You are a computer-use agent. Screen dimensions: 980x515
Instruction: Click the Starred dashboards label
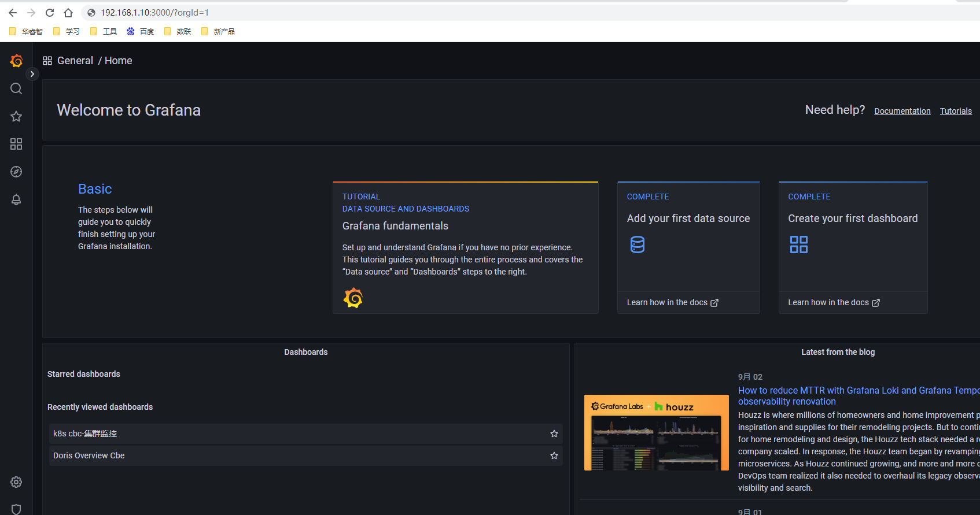pyautogui.click(x=84, y=374)
